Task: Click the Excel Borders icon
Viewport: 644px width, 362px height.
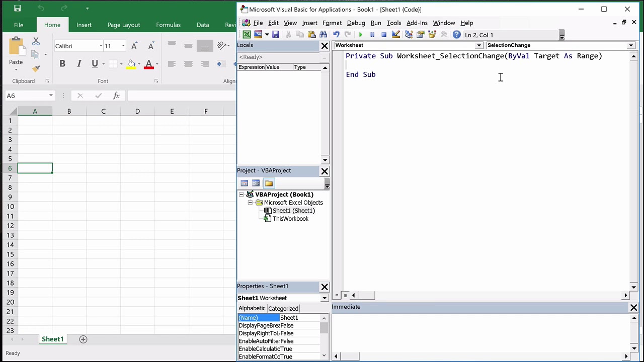Action: tap(113, 64)
